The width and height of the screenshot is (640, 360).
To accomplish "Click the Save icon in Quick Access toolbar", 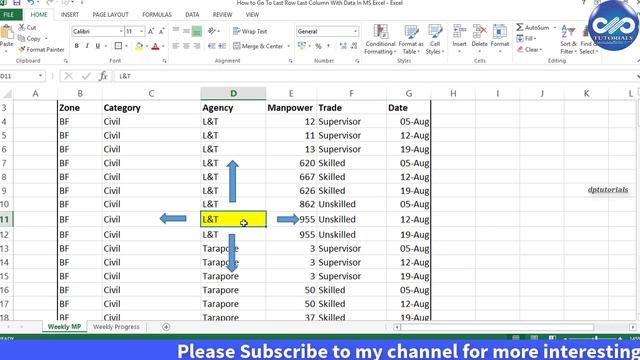I will coord(17,3).
